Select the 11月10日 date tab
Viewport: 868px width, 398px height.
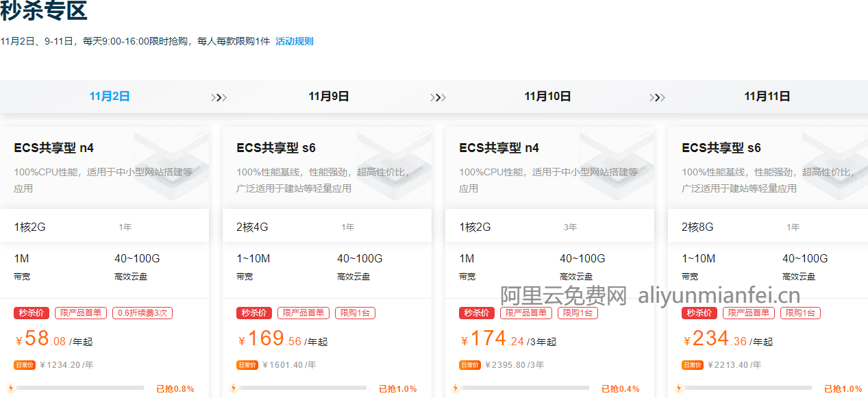tap(547, 97)
